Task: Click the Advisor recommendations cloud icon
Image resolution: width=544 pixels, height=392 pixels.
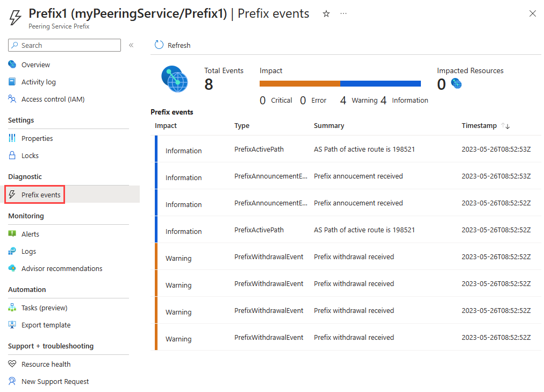Action: [x=12, y=268]
